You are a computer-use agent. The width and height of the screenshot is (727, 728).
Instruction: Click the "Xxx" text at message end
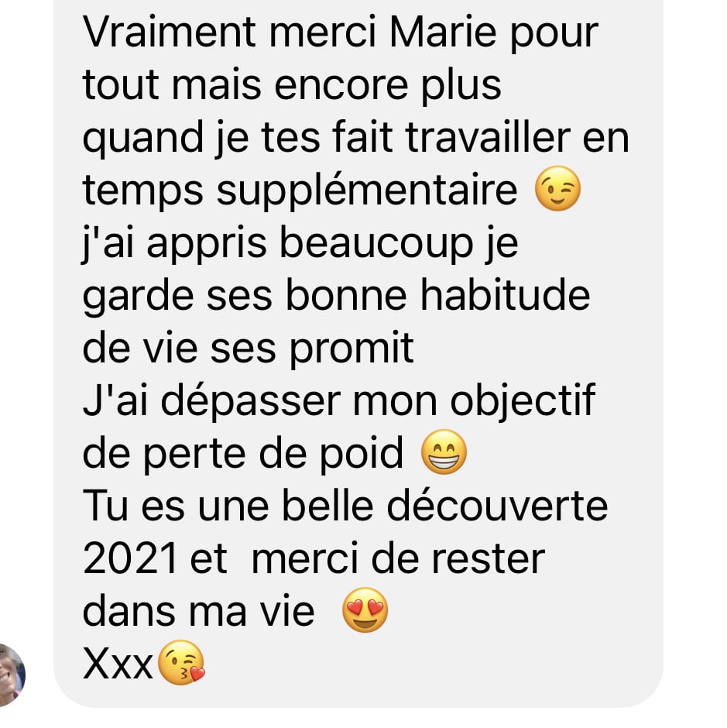pos(118,664)
